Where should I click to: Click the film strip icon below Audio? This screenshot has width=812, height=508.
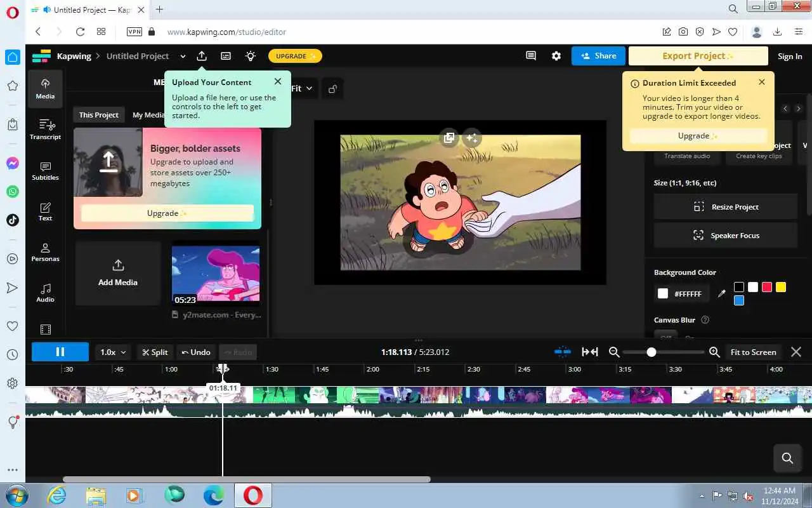45,330
